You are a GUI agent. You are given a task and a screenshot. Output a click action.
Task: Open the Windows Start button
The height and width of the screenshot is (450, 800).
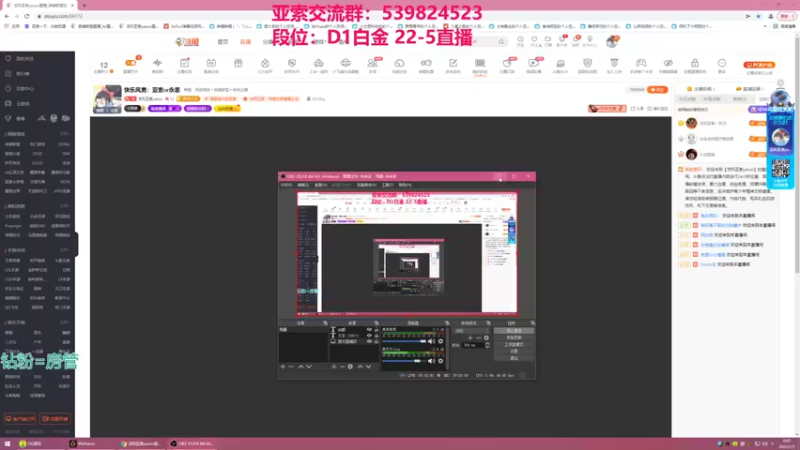tap(7, 444)
